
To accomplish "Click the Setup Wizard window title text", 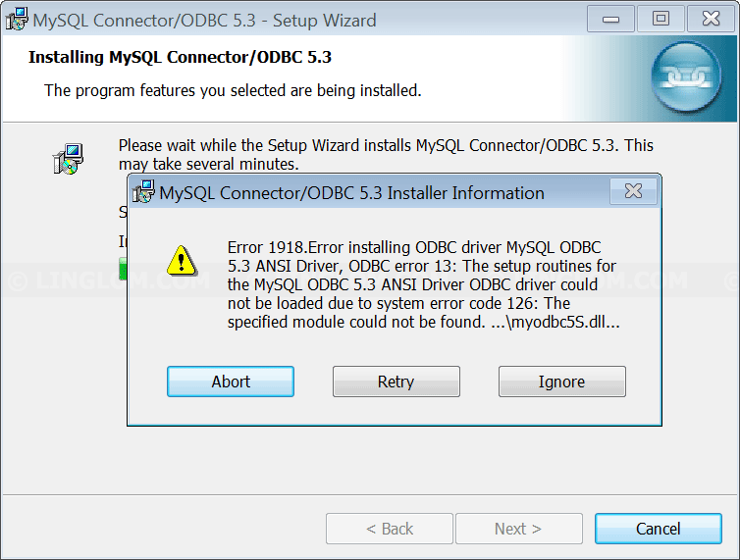I will tap(204, 21).
